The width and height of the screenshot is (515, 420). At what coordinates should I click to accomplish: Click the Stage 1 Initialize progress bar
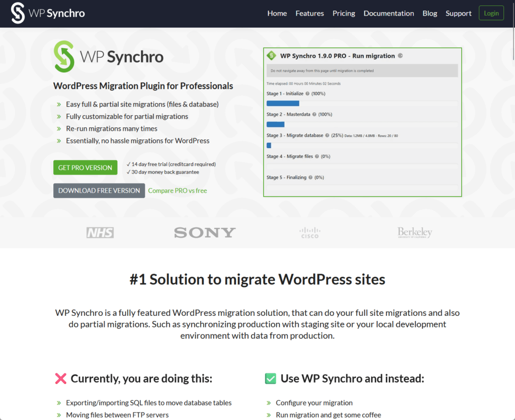[x=362, y=104]
